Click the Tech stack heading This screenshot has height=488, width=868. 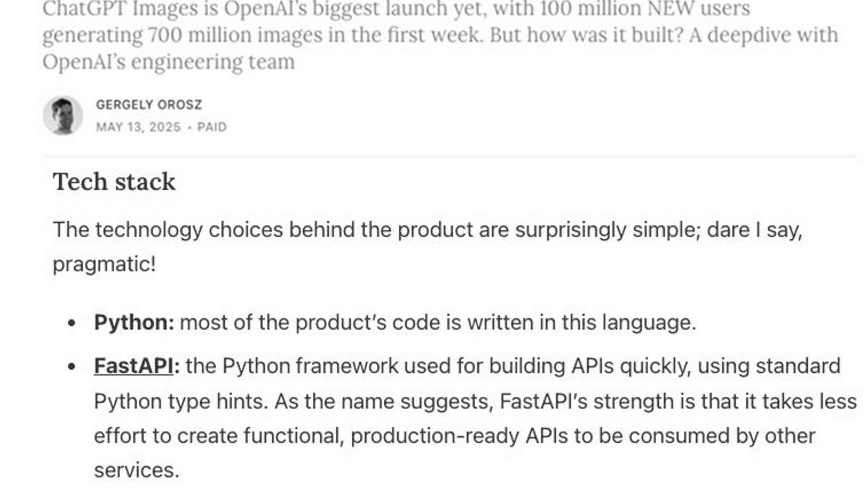click(x=114, y=182)
